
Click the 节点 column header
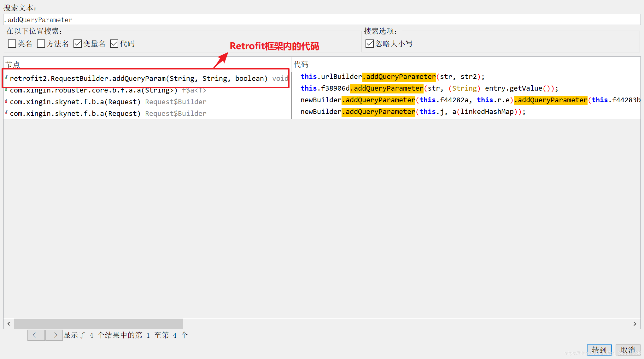click(13, 64)
